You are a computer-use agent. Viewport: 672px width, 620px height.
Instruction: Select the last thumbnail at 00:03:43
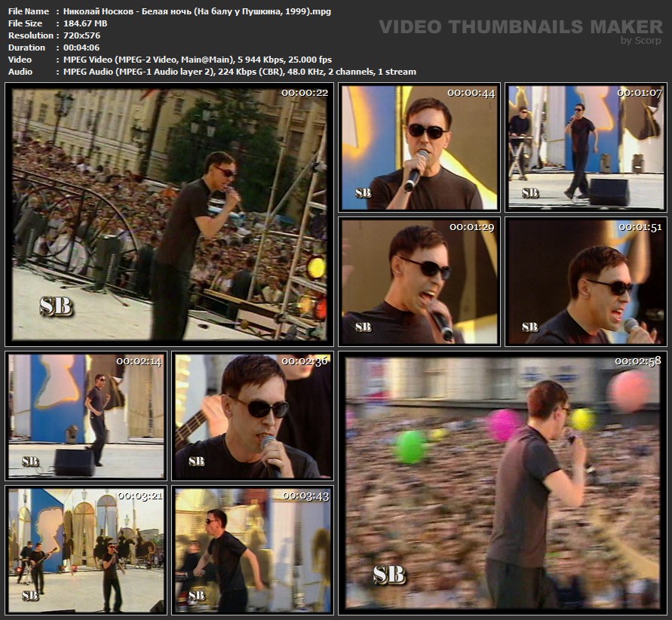tap(253, 550)
